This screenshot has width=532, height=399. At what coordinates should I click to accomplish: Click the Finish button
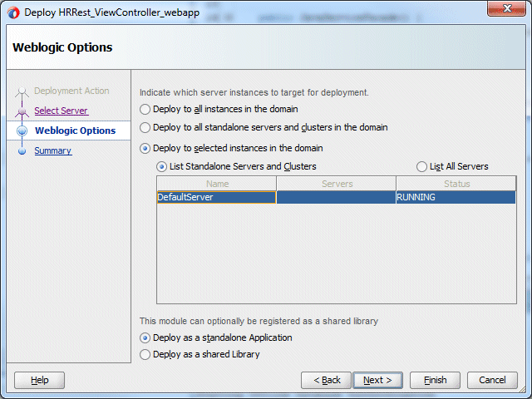[435, 381]
